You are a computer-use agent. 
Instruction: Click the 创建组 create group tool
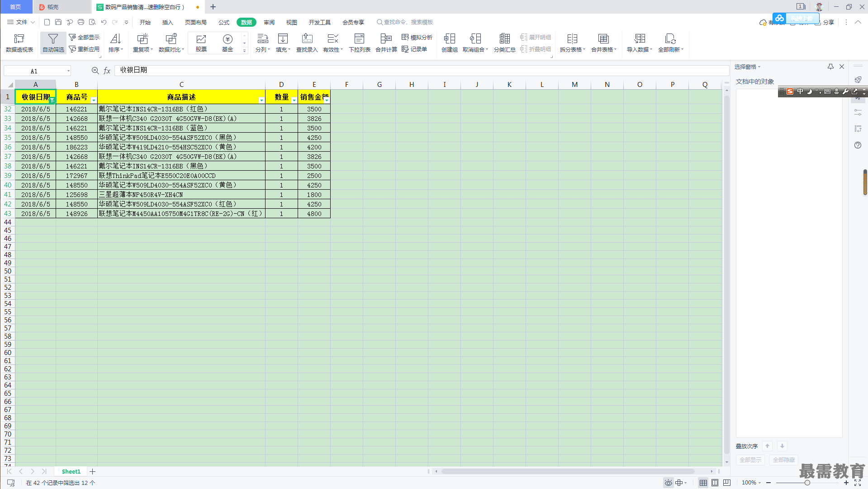pos(450,43)
